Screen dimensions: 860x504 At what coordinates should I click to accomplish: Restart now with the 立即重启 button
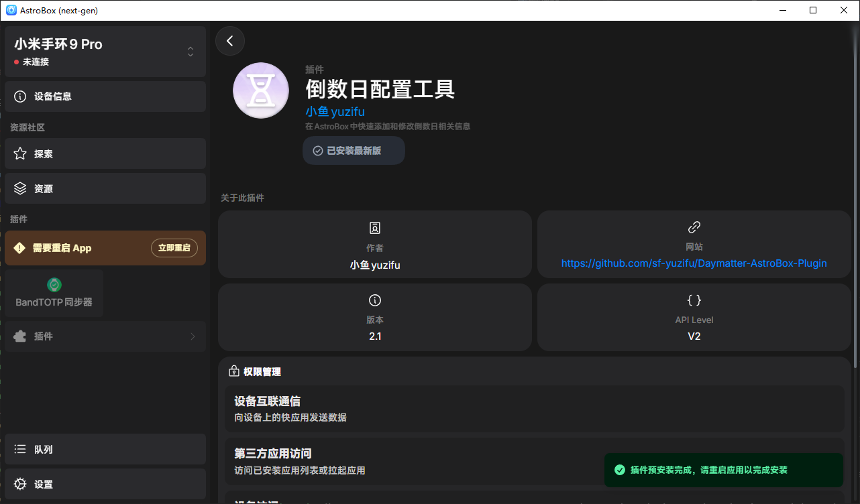[x=174, y=248]
